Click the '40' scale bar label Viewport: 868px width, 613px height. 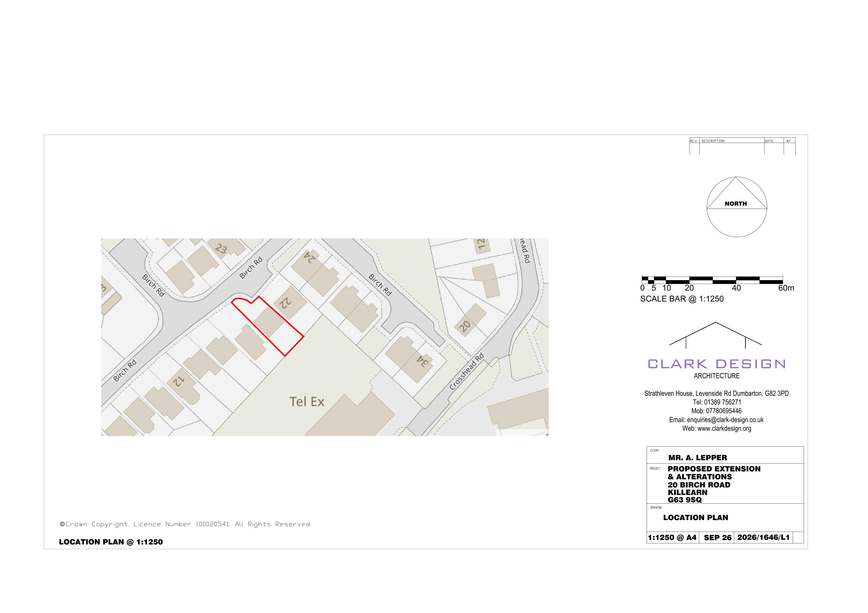tap(736, 288)
